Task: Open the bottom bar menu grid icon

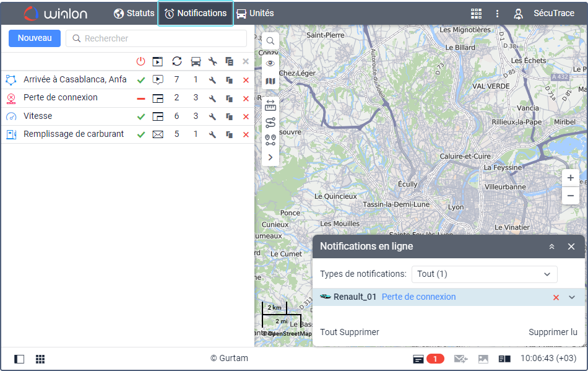Action: tap(40, 359)
